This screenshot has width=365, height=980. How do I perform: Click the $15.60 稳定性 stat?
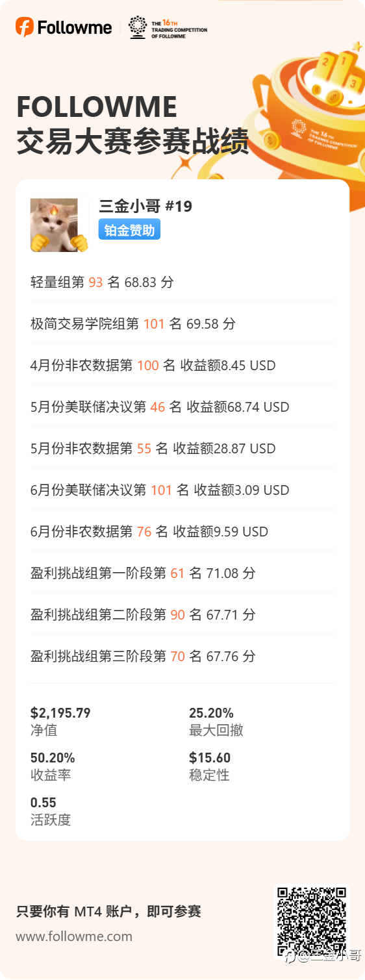[210, 766]
